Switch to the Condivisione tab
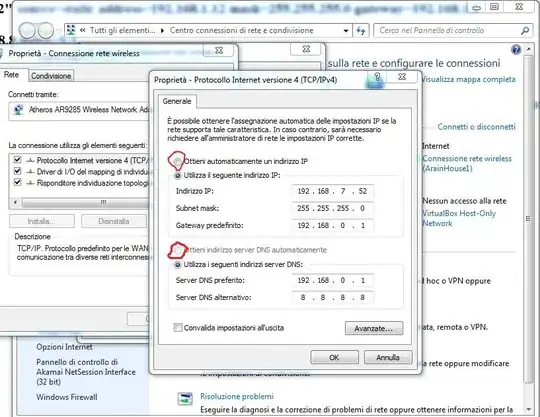The width and height of the screenshot is (540, 417). [51, 76]
